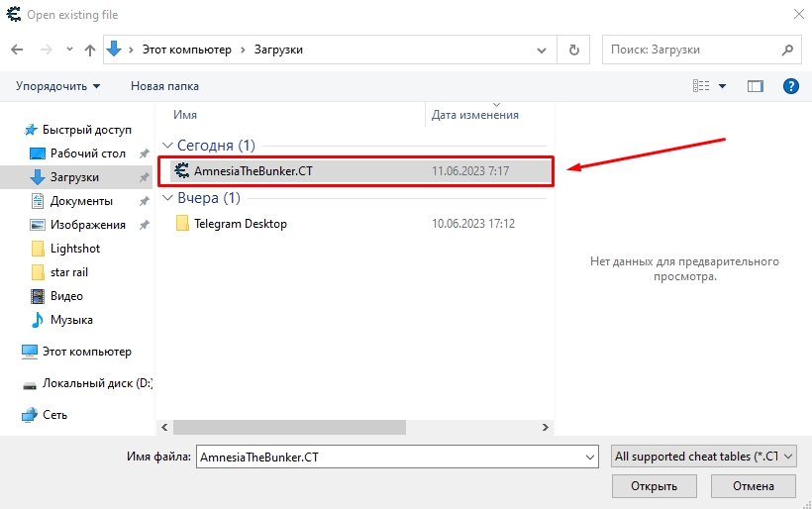Viewport: 812px width, 509px height.
Task: Collapse the Сегодня group
Action: tap(167, 146)
